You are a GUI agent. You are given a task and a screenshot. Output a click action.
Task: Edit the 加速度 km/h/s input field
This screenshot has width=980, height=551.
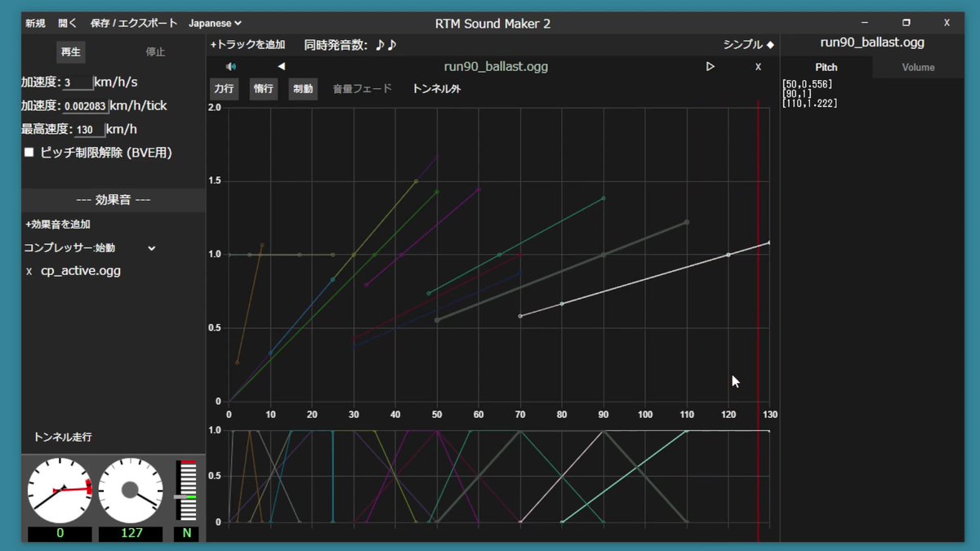(x=78, y=82)
